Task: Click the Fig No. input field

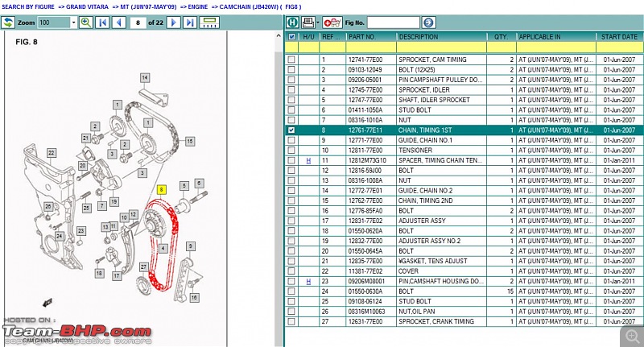Action: point(394,23)
